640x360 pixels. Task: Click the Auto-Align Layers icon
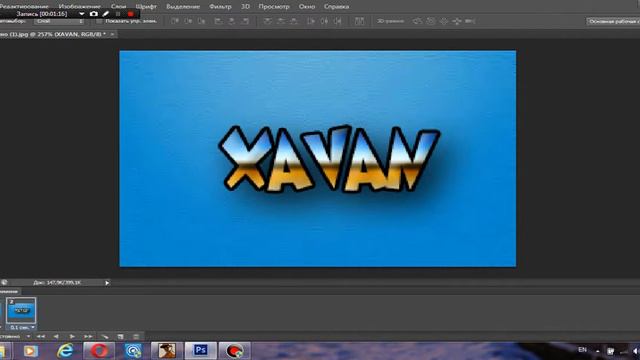point(359,21)
